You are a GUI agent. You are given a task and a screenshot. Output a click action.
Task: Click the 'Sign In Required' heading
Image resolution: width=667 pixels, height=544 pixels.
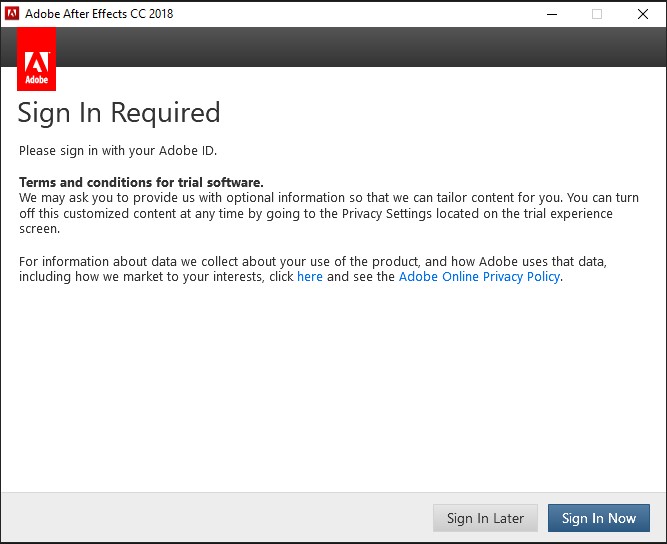coord(119,113)
